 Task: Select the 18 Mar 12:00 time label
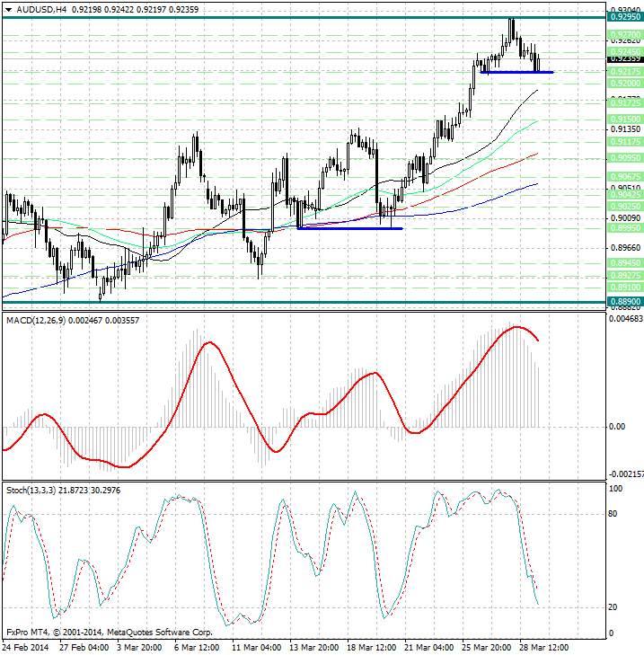click(372, 648)
